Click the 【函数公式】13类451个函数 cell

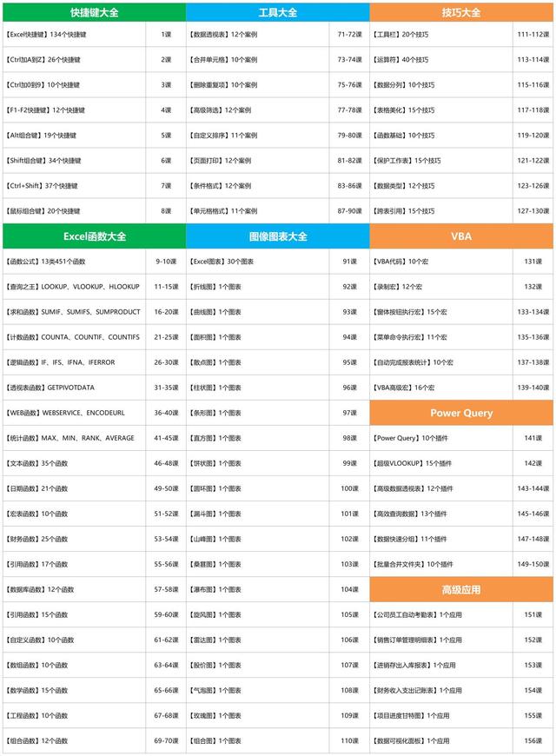pos(74,262)
